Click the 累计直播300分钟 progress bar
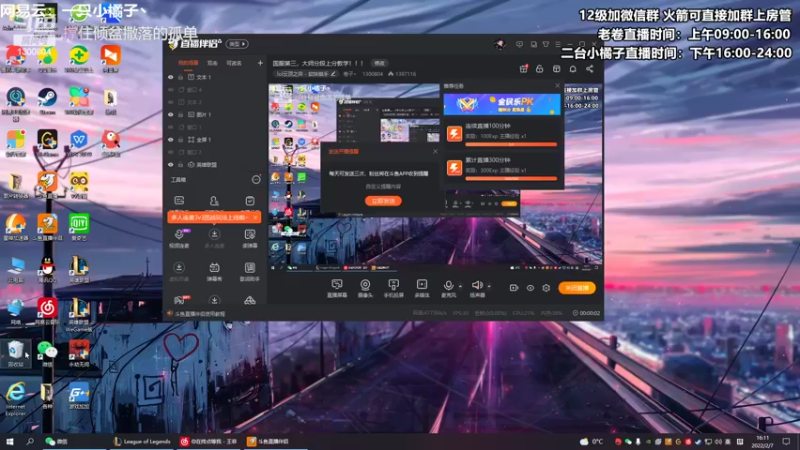800x450 pixels. 511,179
